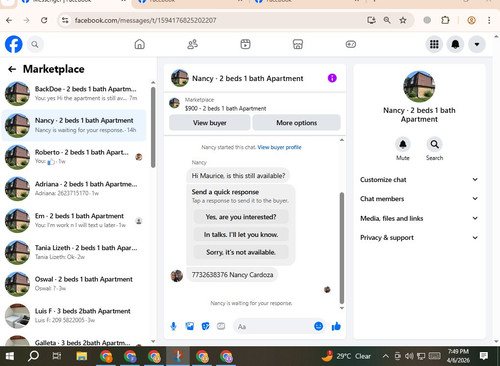Open Chrome three-dot menu
The width and height of the screenshot is (500, 366).
489,20
